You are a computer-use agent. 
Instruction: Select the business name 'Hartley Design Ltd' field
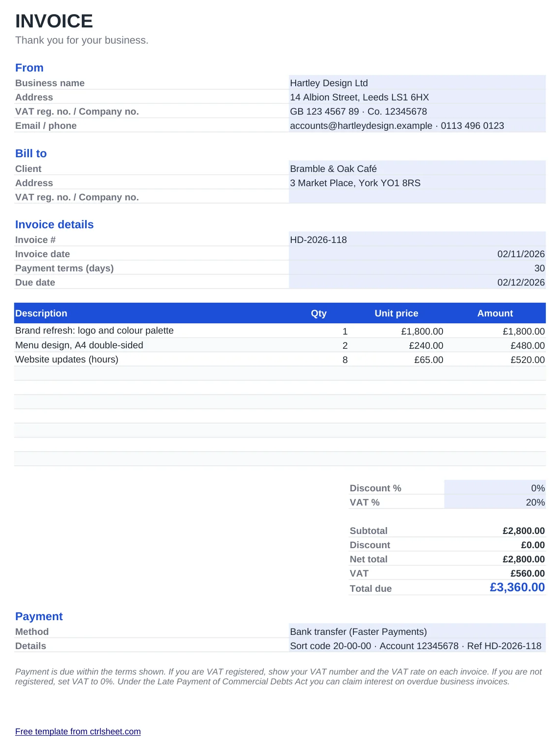click(417, 83)
